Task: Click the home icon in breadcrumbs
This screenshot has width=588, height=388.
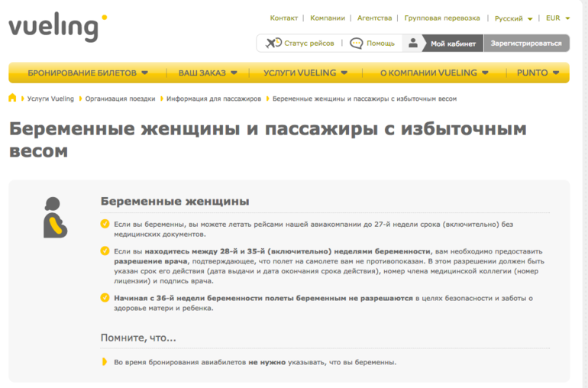Action: click(12, 99)
